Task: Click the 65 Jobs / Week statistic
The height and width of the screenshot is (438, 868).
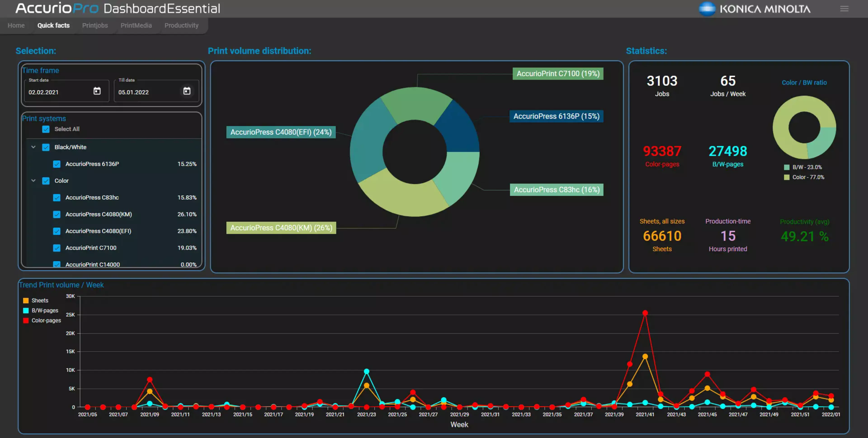Action: click(x=728, y=86)
